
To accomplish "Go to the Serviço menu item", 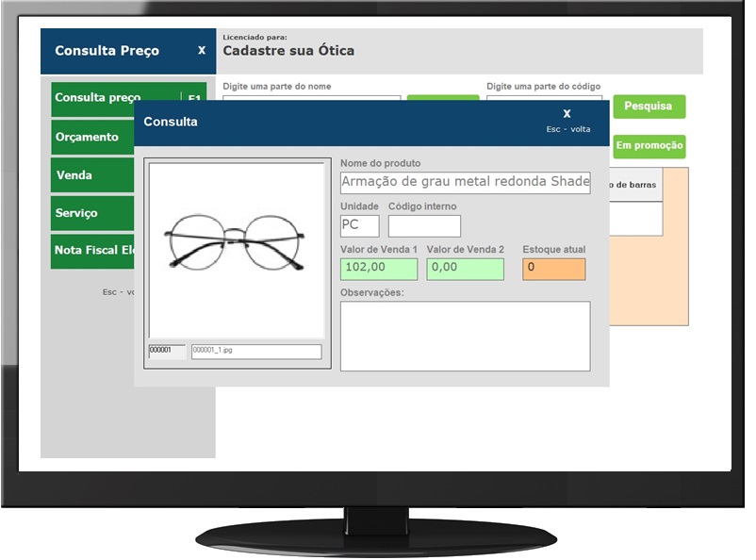I will tap(77, 213).
